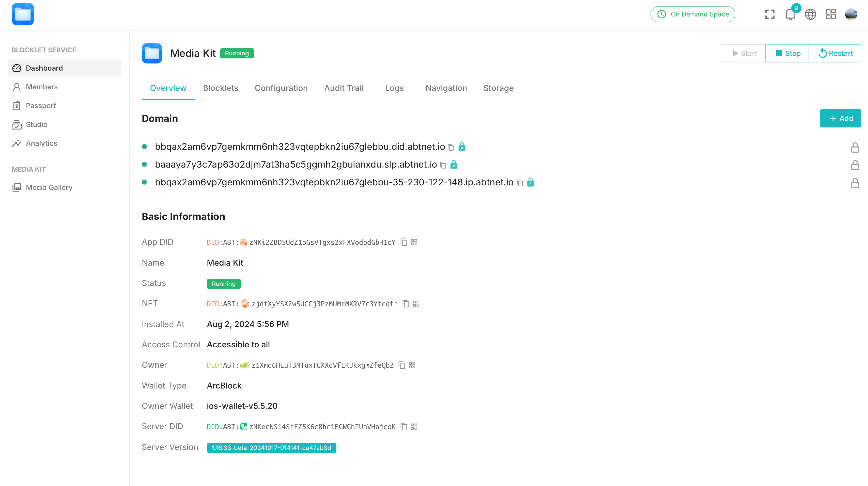Viewport: 868px width, 486px height.
Task: Open Studio in the sidebar
Action: pos(64,125)
